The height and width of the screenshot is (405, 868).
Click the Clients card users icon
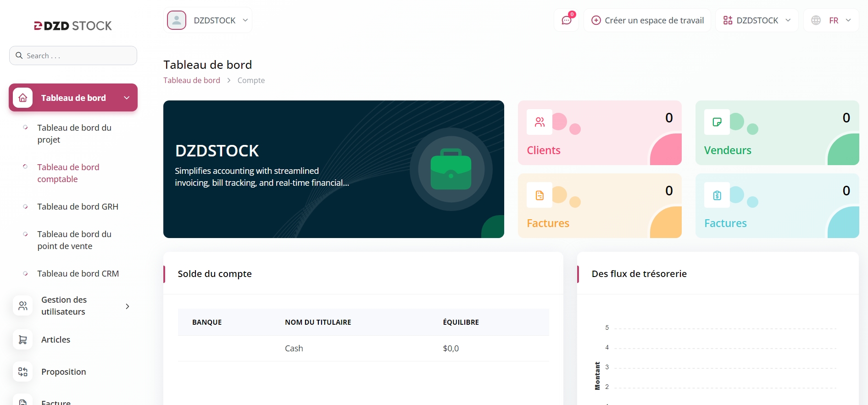coord(540,122)
